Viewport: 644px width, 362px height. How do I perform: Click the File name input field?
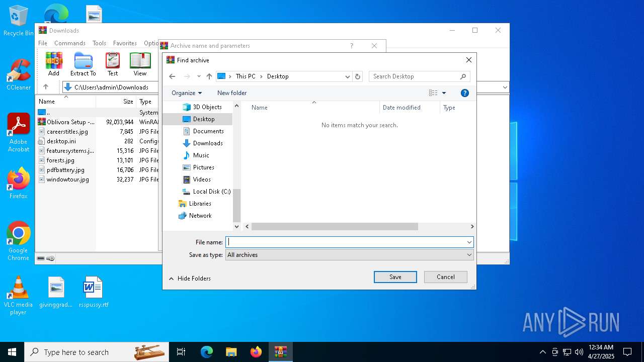tap(346, 242)
